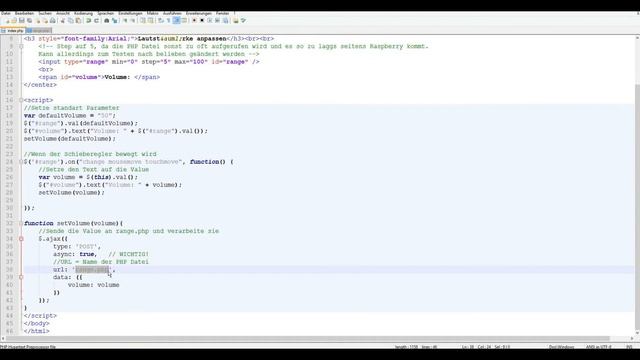640x360 pixels.
Task: Open the Replace dialog toolbar icon
Action: pyautogui.click(x=115, y=20)
